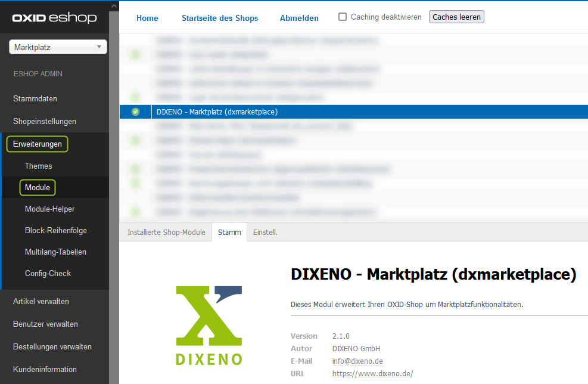Open Block-Reihenfolge submenu item

[55, 231]
